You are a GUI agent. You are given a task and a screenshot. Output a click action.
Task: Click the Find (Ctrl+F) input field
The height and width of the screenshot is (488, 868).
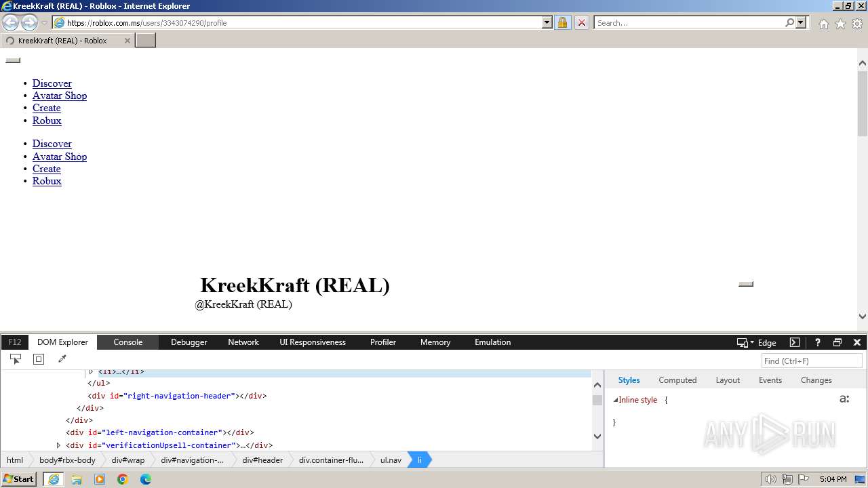[812, 361]
